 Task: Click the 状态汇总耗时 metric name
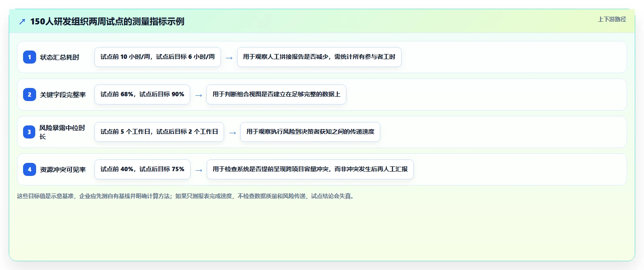(x=60, y=57)
